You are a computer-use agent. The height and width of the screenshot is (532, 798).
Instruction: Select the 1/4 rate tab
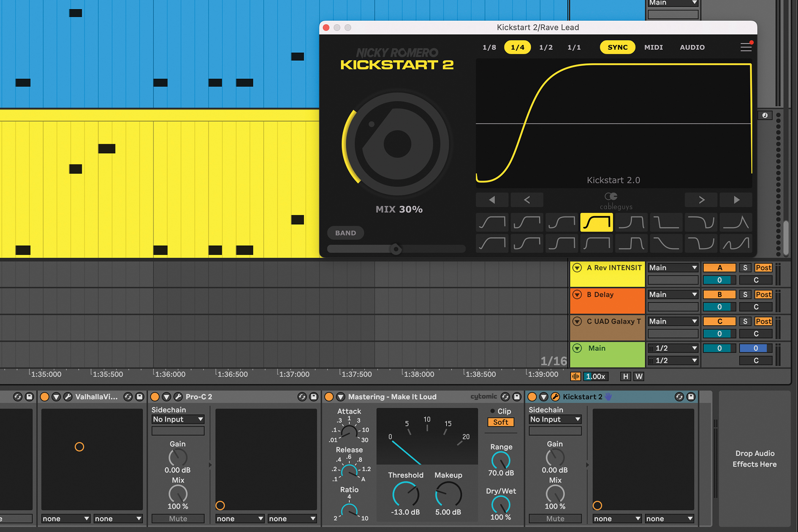(x=518, y=47)
